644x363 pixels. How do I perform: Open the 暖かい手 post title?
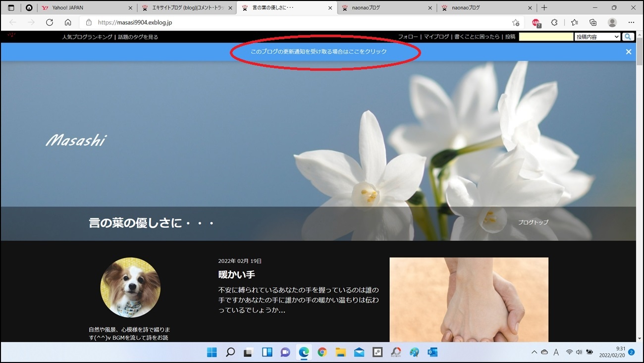237,274
